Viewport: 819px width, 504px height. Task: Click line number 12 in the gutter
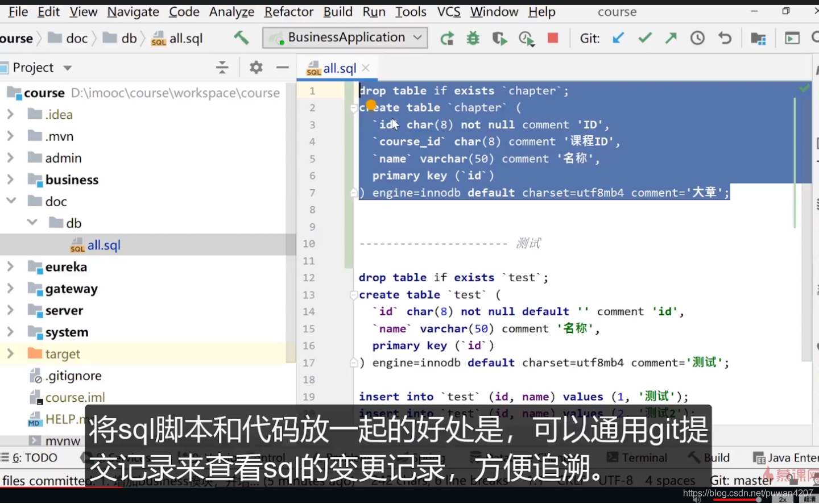click(x=308, y=278)
